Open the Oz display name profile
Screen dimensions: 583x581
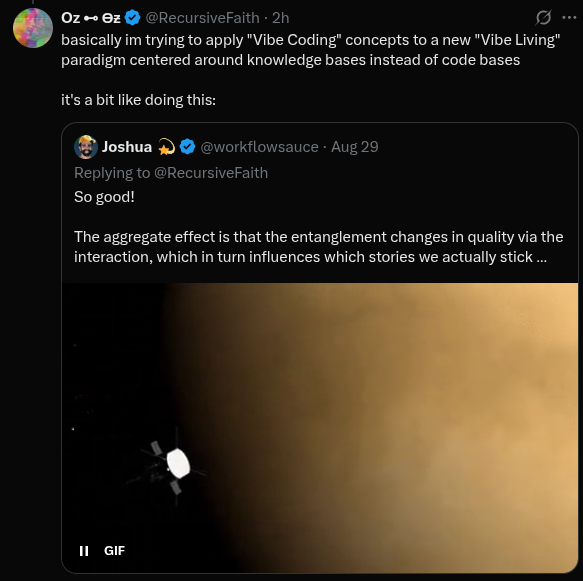91,18
